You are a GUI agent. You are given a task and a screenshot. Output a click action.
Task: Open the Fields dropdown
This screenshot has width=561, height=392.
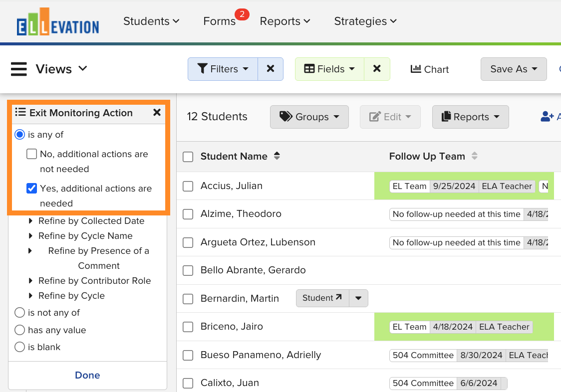tap(329, 69)
